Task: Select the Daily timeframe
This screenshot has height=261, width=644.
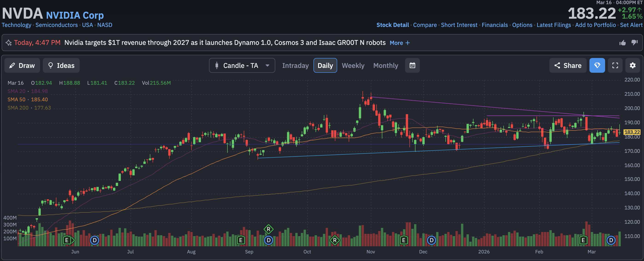Action: (325, 66)
